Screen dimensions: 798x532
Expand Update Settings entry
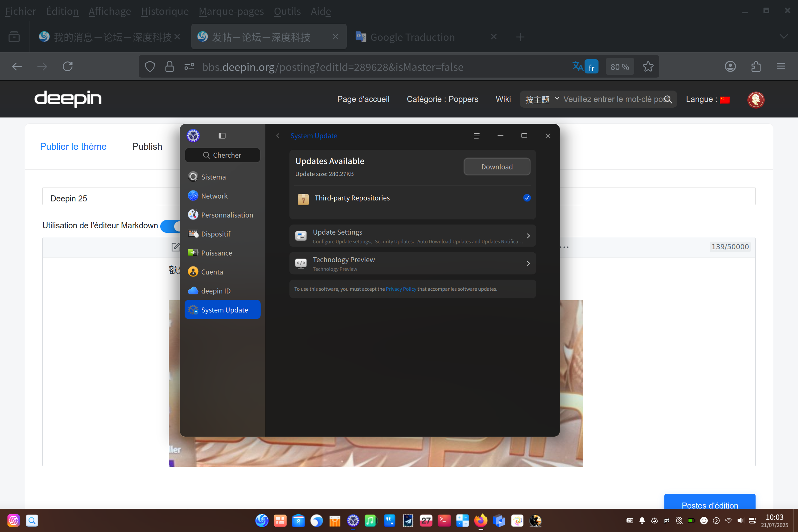(x=413, y=236)
